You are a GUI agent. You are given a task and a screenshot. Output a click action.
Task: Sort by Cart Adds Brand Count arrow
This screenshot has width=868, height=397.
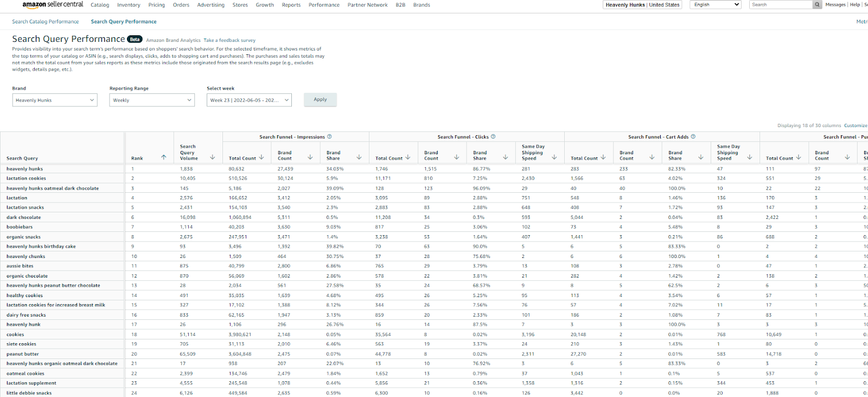(x=652, y=157)
